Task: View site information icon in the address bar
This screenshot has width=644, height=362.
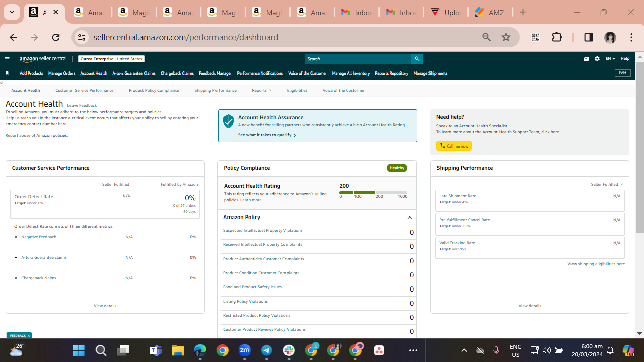Action: (x=82, y=37)
